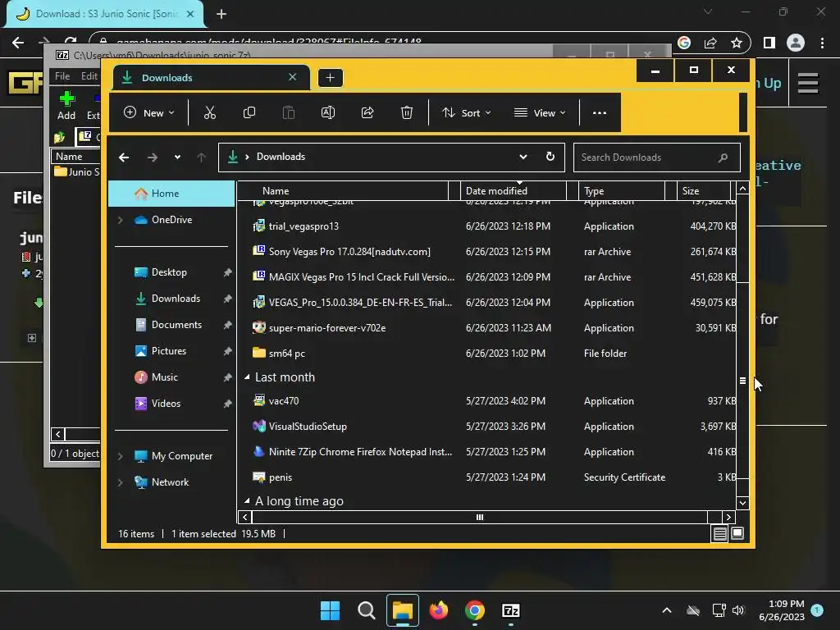Click the Copy icon in Explorer toolbar

(x=249, y=112)
